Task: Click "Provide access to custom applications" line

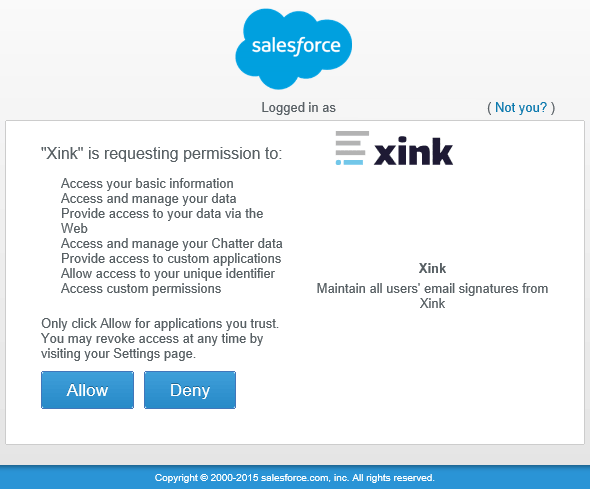Action: pos(171,259)
